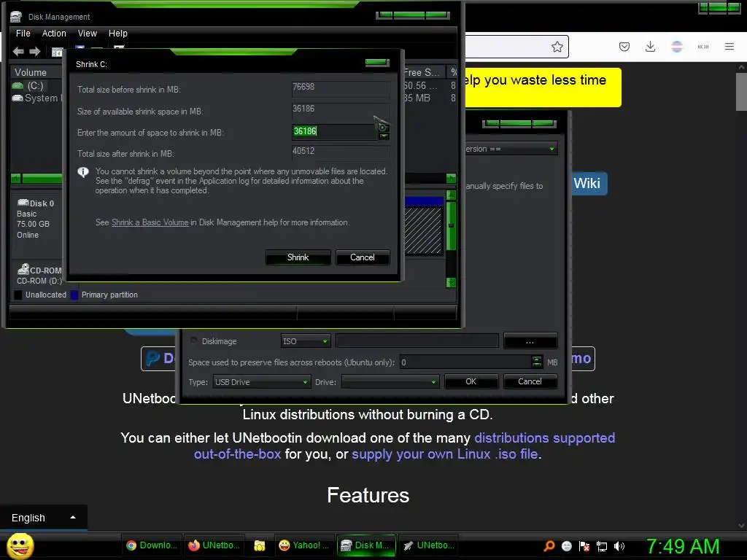Image resolution: width=747 pixels, height=560 pixels.
Task: Click the network tray icon
Action: (x=602, y=546)
